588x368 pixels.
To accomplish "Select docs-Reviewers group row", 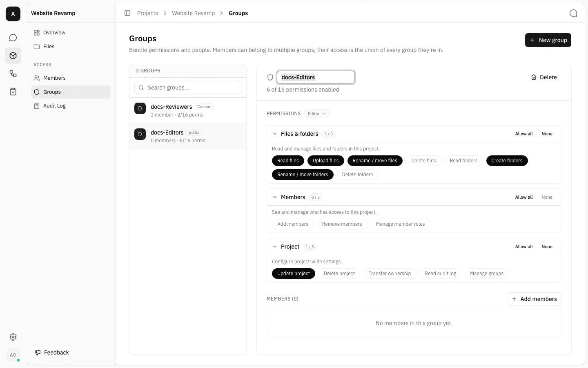I will 188,110.
